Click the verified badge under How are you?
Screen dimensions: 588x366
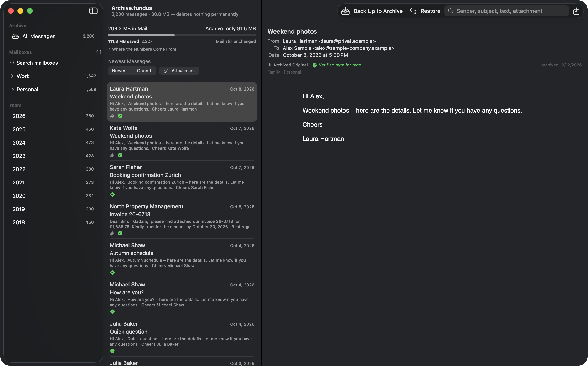[x=112, y=312]
